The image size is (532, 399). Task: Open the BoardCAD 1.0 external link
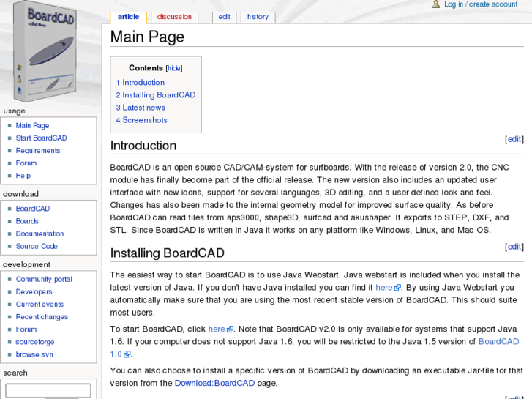499,342
